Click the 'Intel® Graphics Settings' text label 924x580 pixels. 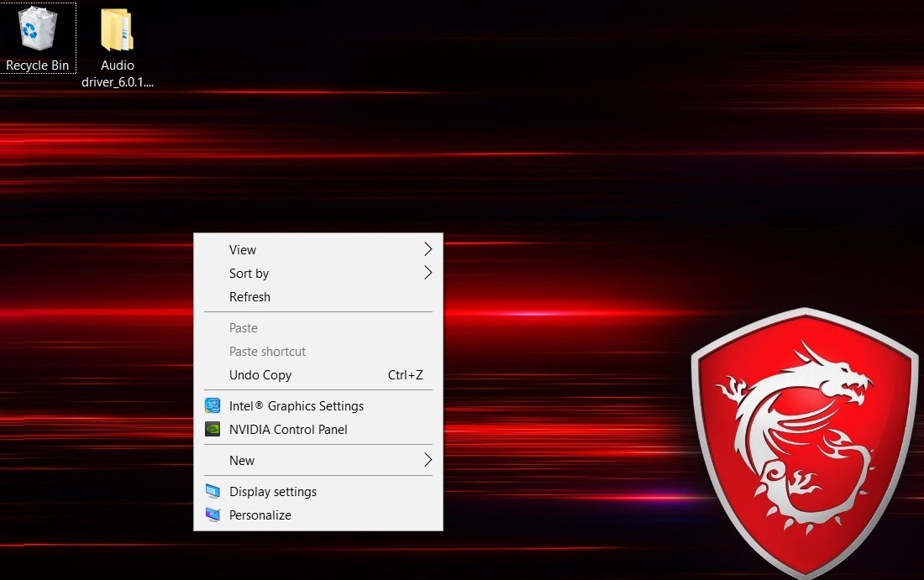[x=297, y=406]
